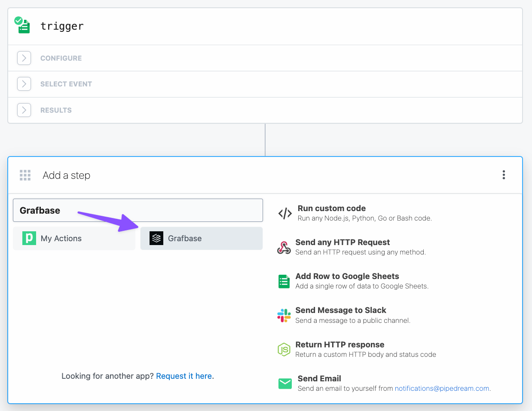The image size is (532, 411).
Task: Click the trigger step title
Action: click(x=62, y=26)
